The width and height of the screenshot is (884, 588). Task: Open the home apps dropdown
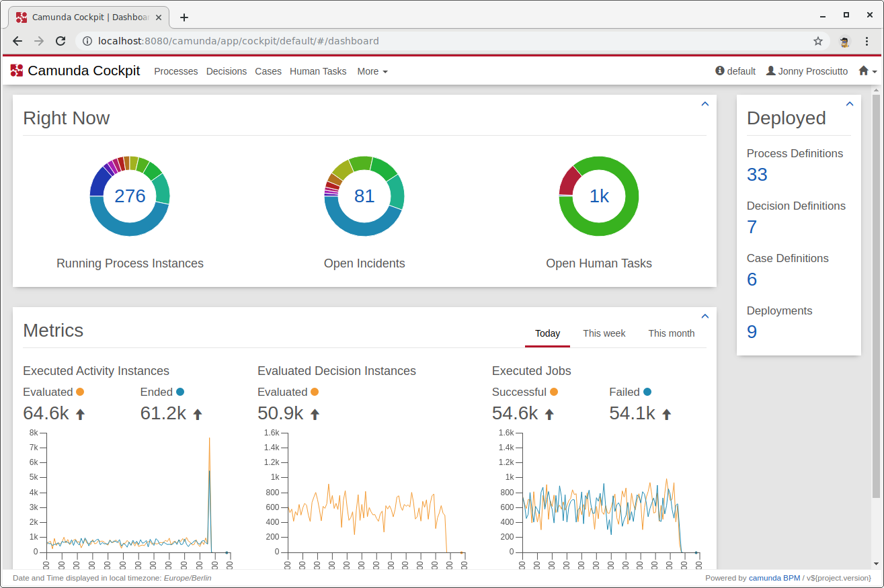867,71
